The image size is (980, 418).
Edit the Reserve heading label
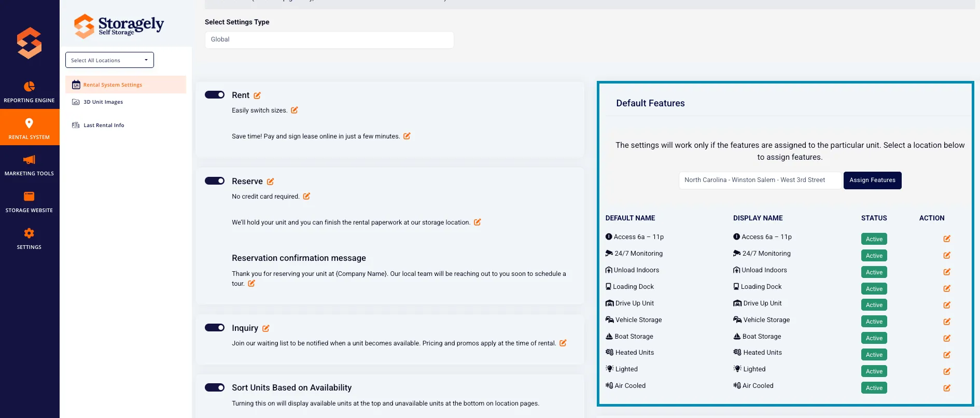coord(270,182)
